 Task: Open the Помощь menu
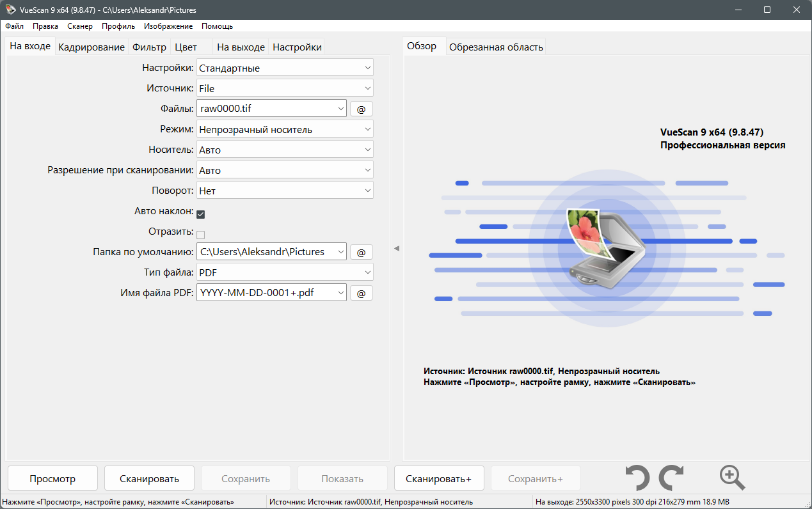(x=217, y=26)
